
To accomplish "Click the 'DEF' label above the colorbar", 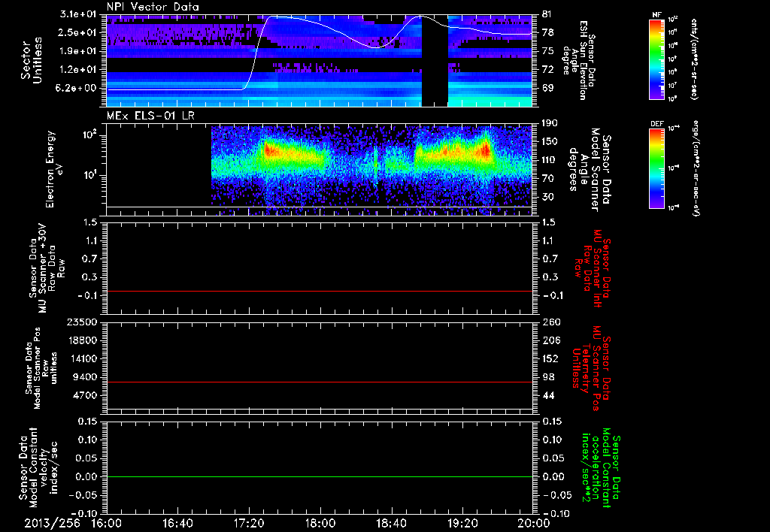I will click(x=657, y=124).
